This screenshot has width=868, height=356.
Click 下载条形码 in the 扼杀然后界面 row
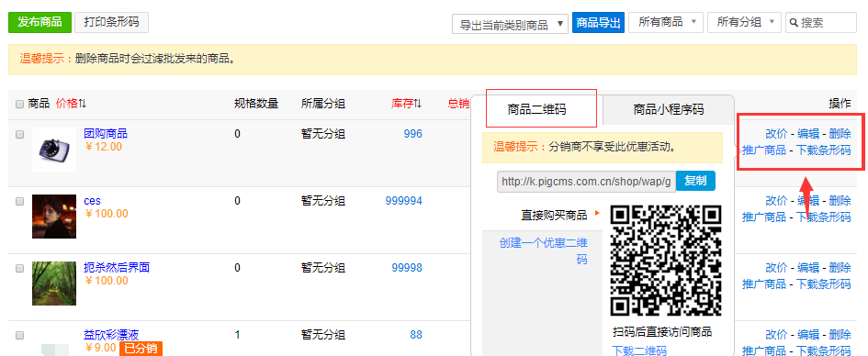(x=824, y=284)
